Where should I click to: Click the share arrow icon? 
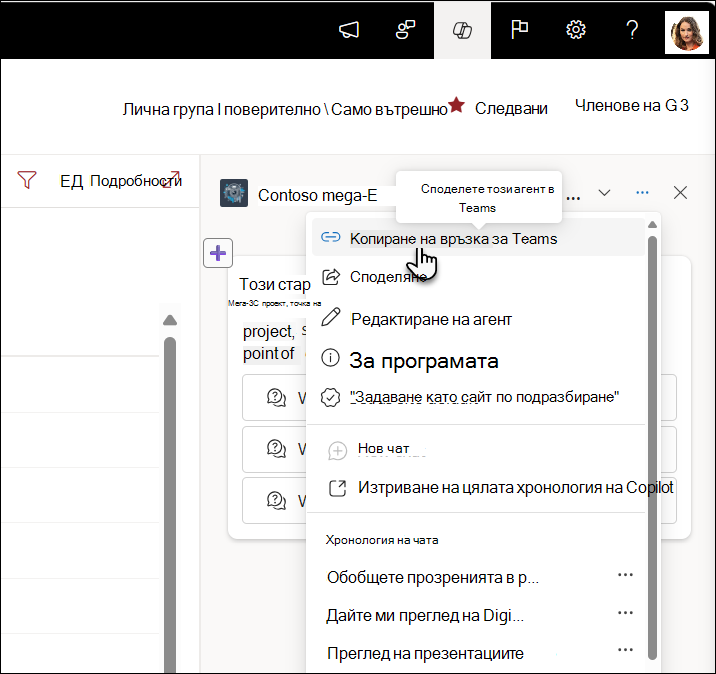point(331,276)
